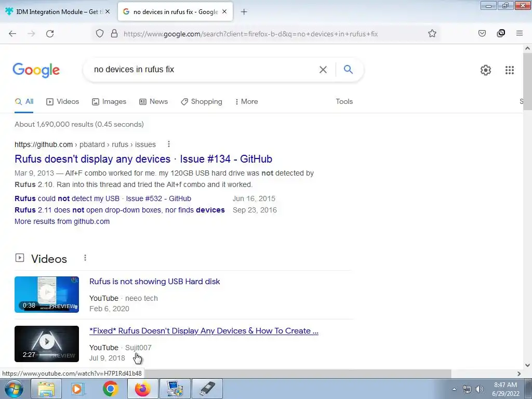Switch to the IDM Integration Module tab
The height and width of the screenshot is (399, 532).
tap(58, 11)
